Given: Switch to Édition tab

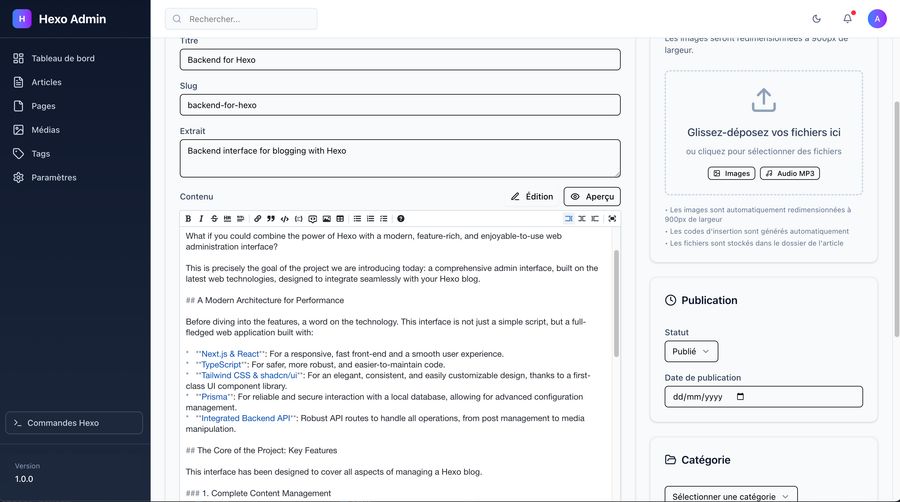Looking at the screenshot, I should (532, 196).
